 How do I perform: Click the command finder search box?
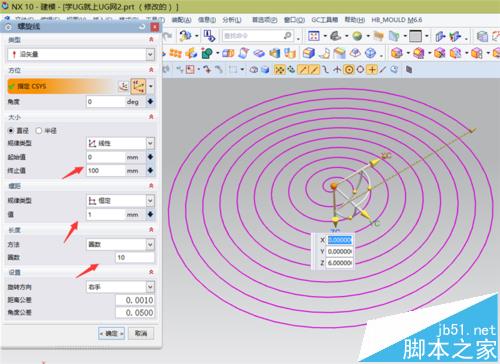[258, 36]
